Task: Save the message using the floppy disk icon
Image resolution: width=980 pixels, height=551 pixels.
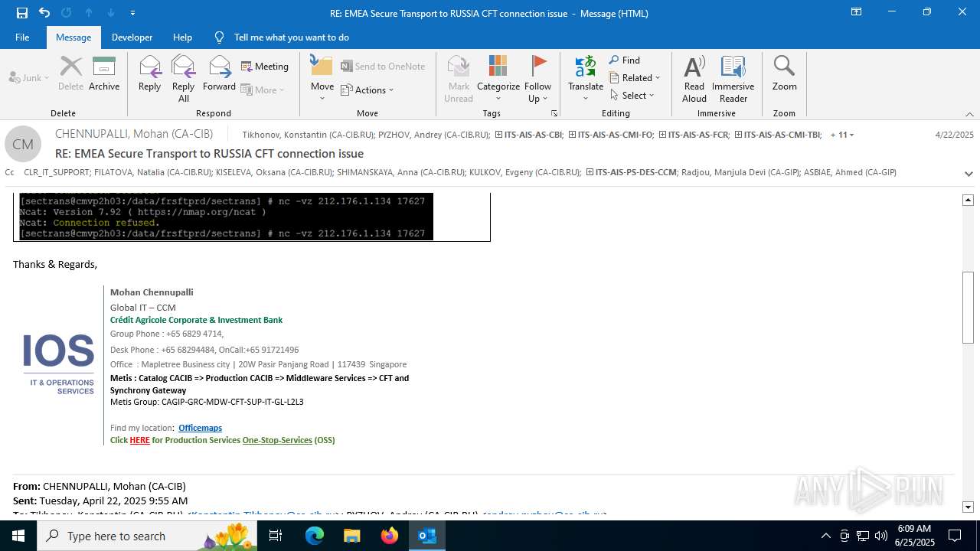Action: (x=22, y=13)
